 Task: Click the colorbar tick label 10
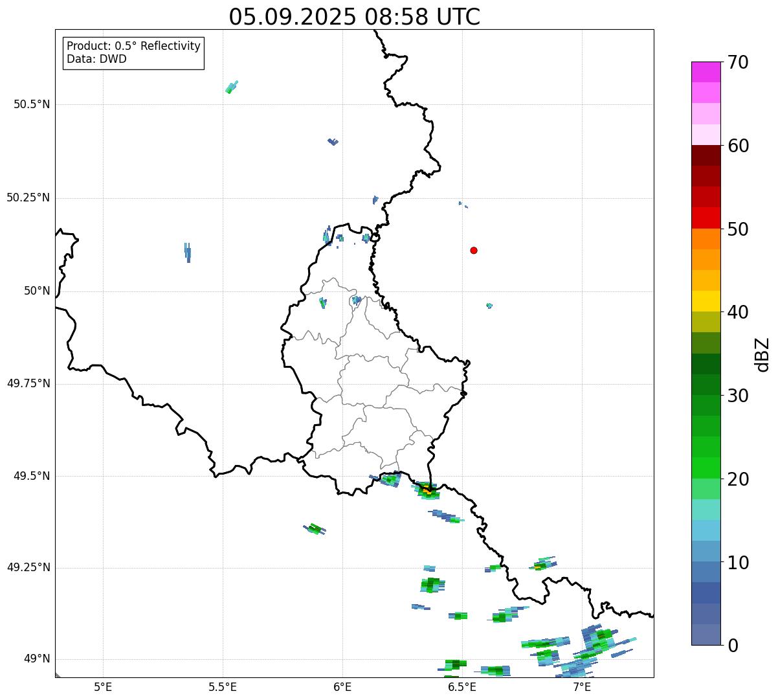[x=738, y=562]
